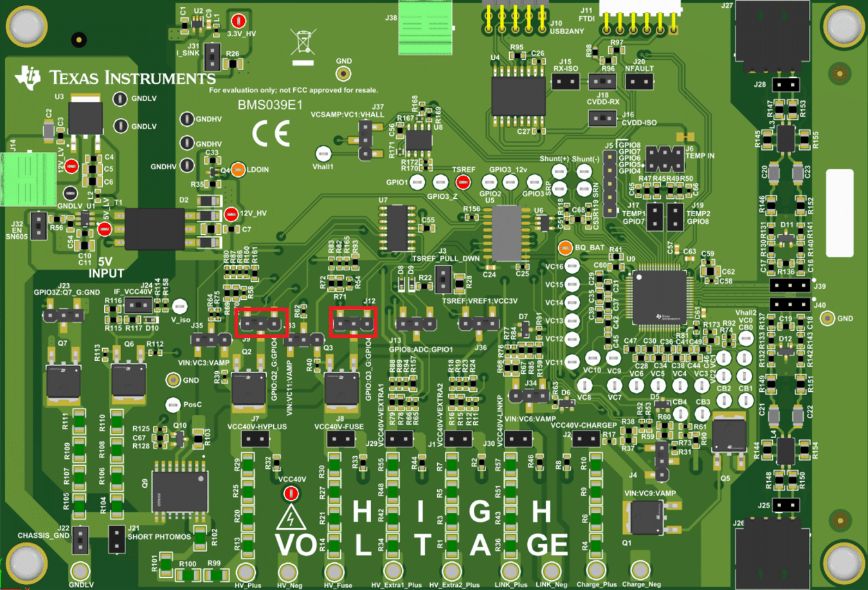This screenshot has width=868, height=590.
Task: Select the PosC test point
Action: (x=172, y=405)
